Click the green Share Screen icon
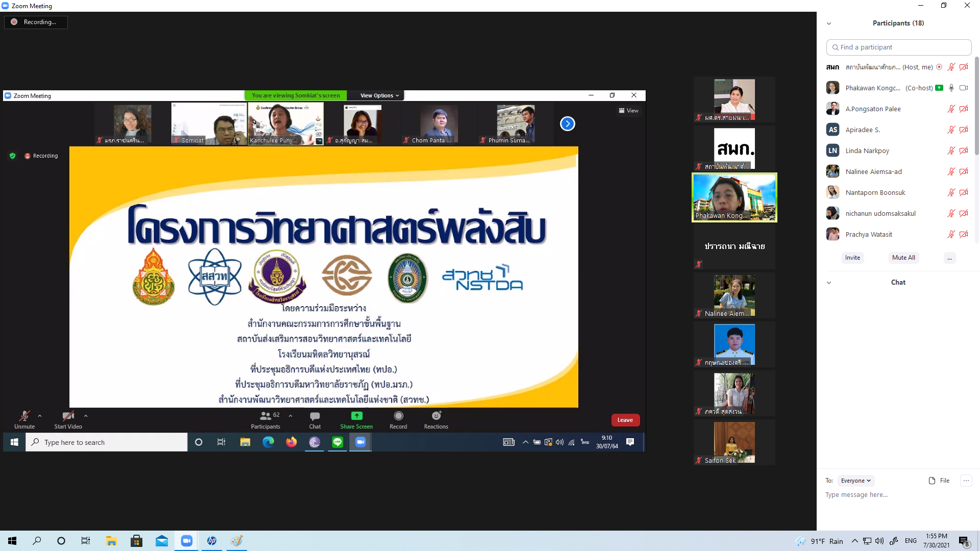This screenshot has height=551, width=980. tap(357, 416)
